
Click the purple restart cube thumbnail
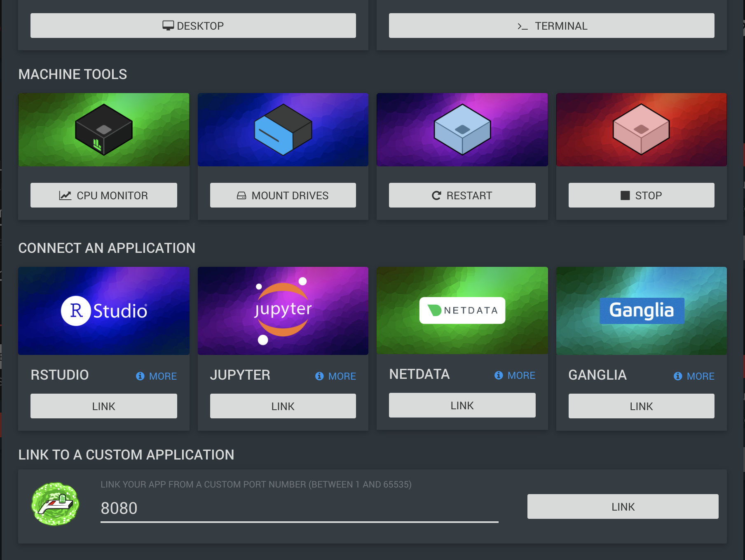click(462, 130)
